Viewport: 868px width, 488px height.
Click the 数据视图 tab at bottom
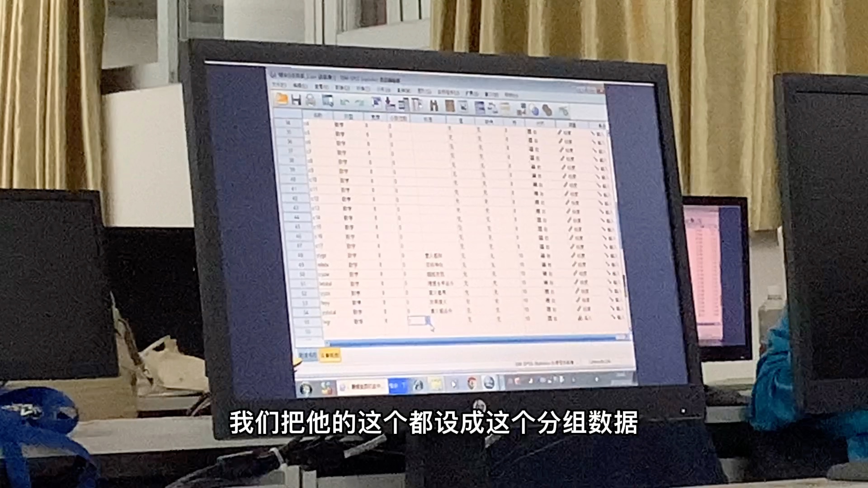click(305, 355)
